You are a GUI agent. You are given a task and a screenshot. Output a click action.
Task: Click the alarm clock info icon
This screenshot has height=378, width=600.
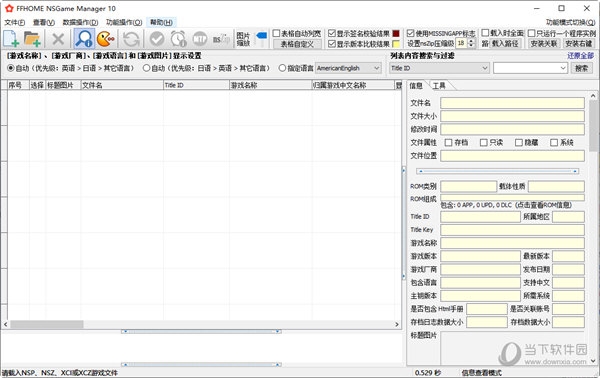point(178,39)
